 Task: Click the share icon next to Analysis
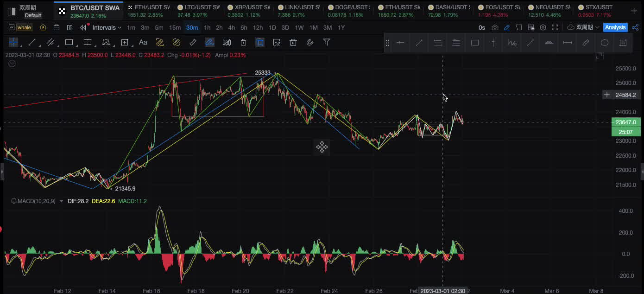click(x=635, y=28)
